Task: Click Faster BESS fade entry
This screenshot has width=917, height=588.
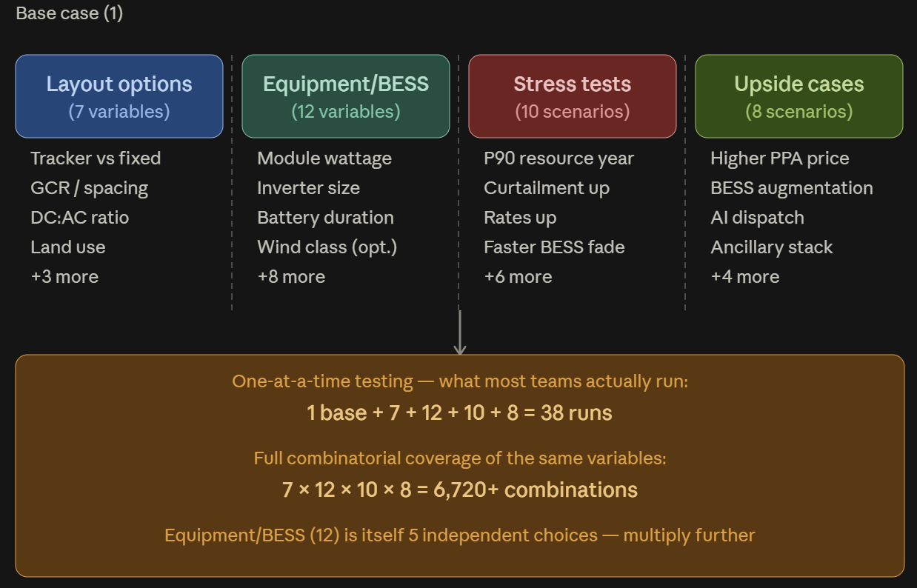Action: [554, 247]
